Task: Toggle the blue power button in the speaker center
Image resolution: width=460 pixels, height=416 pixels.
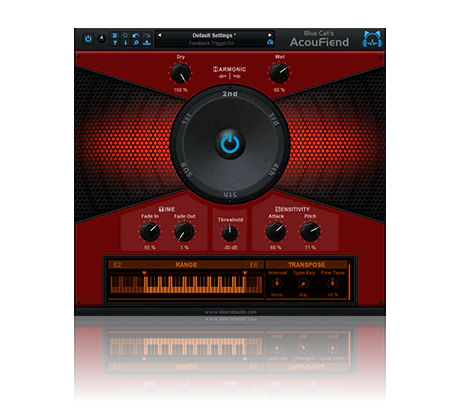Action: (x=230, y=144)
